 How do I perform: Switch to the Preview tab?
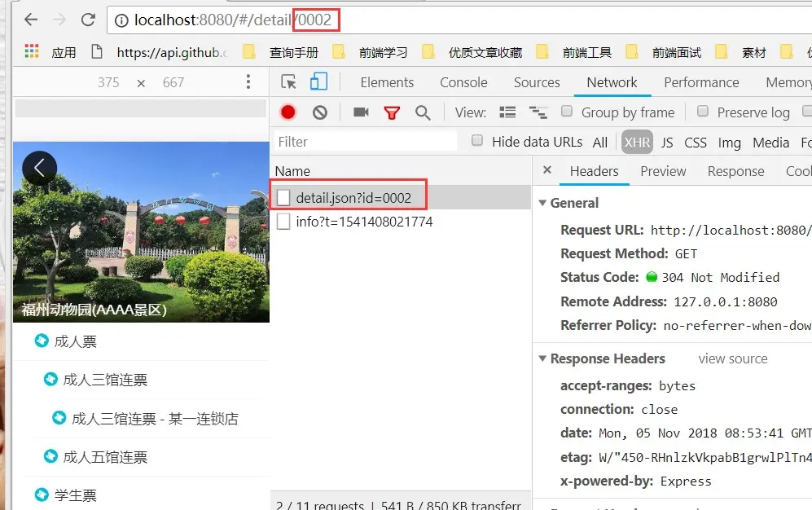tap(663, 171)
